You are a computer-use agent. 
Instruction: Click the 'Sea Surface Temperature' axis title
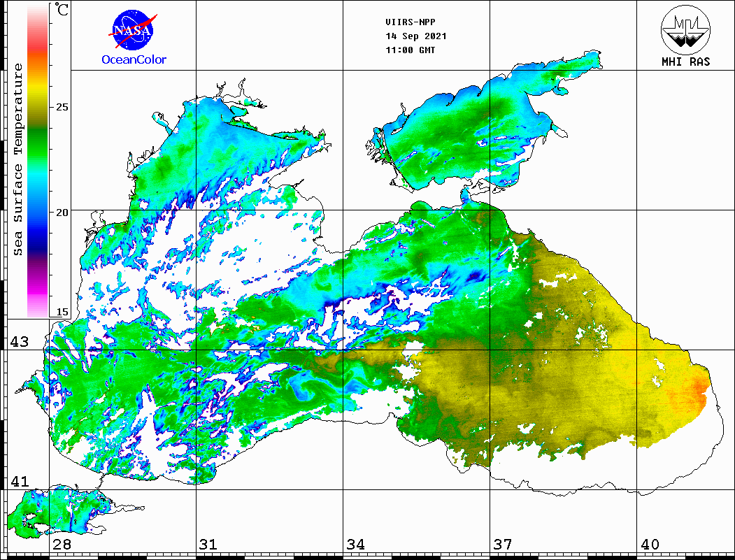click(x=17, y=159)
